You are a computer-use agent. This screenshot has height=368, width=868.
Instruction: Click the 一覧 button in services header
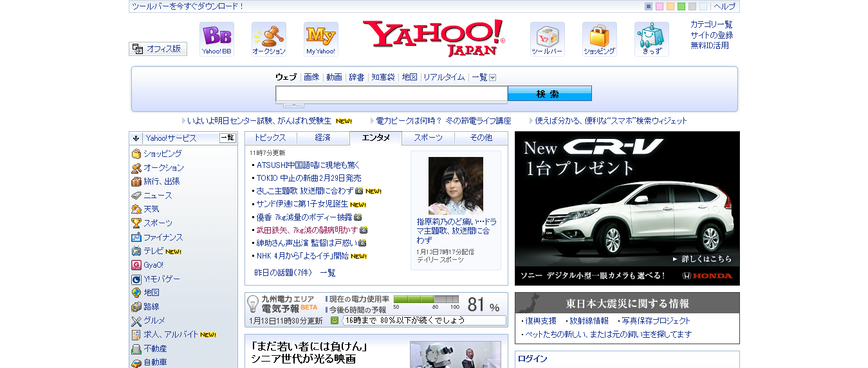pos(228,138)
